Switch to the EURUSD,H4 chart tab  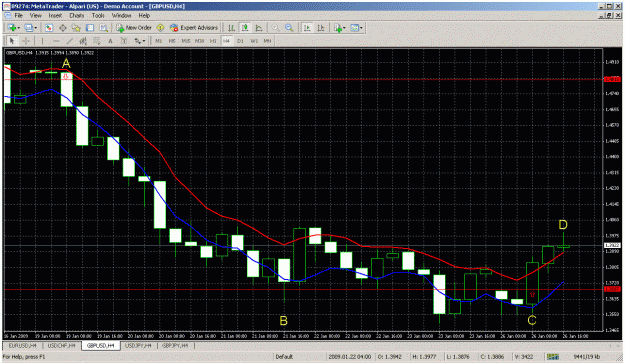tap(23, 345)
